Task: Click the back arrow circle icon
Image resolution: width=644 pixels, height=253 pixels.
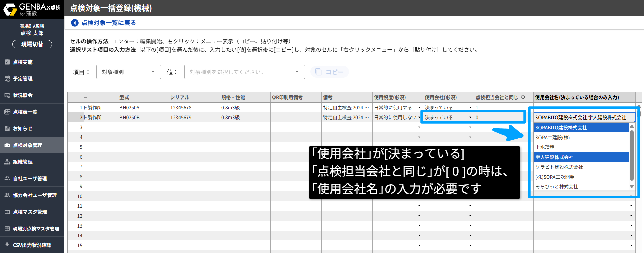Action: click(75, 23)
